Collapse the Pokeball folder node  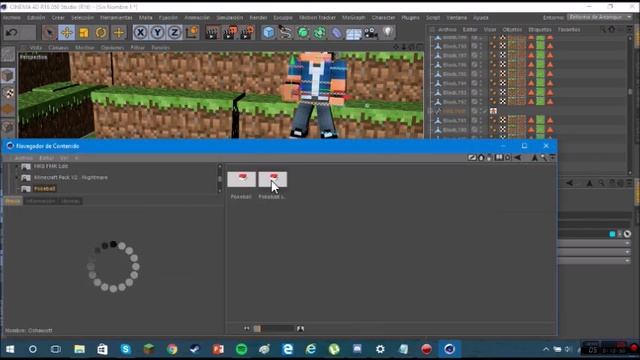click(x=17, y=189)
